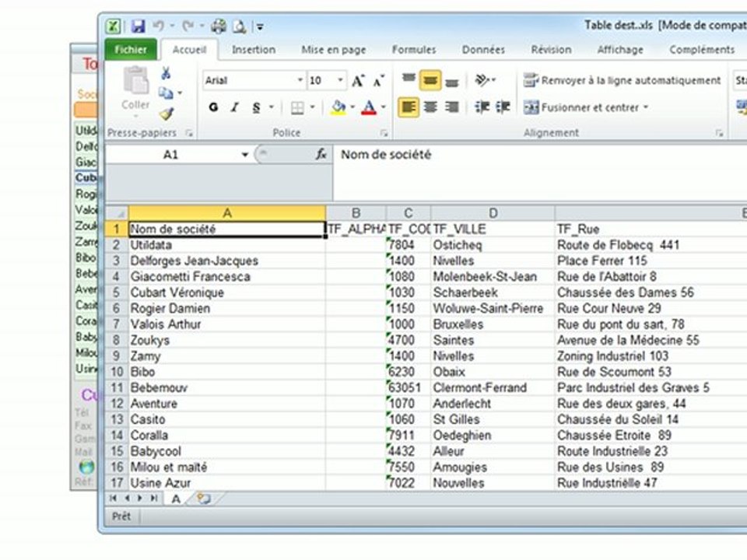
Task: Click the Coller paste button
Action: click(x=135, y=92)
